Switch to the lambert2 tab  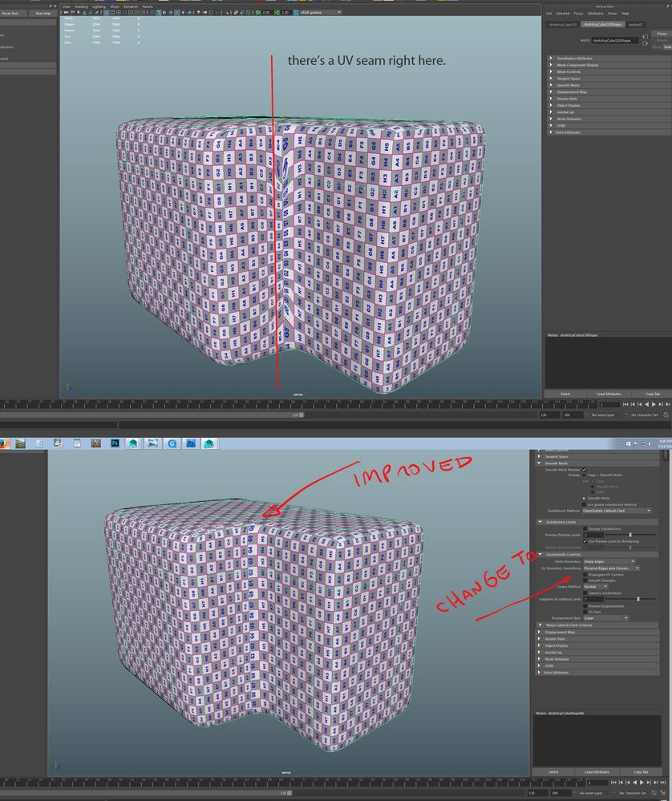636,25
